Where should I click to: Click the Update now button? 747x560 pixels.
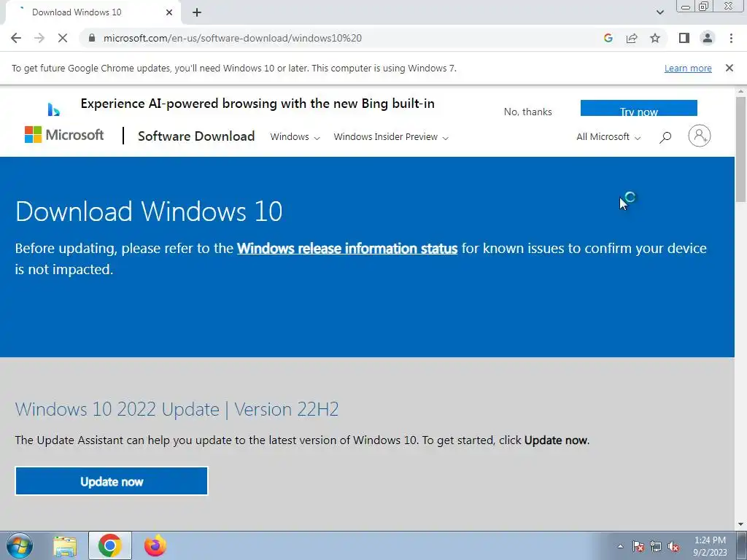(112, 481)
